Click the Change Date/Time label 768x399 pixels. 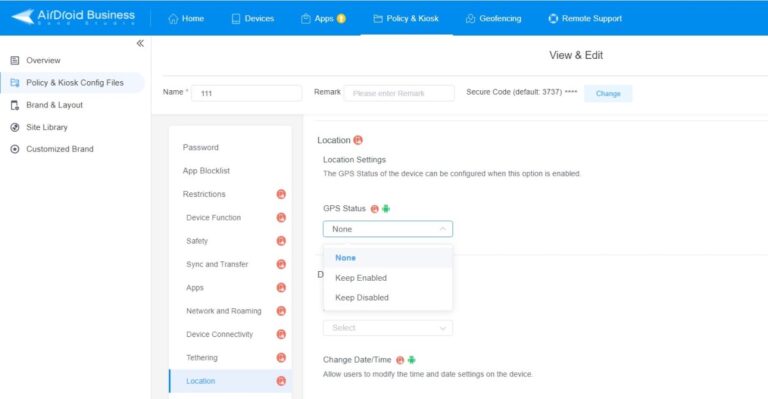pyautogui.click(x=357, y=360)
